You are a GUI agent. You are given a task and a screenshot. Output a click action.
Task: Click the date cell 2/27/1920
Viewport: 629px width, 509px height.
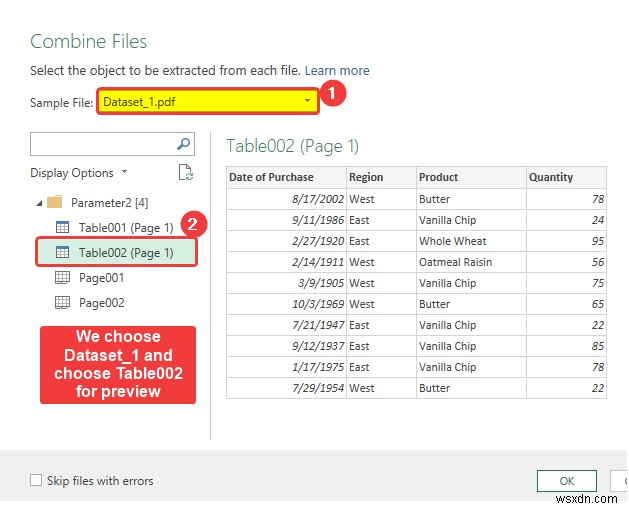click(x=286, y=241)
